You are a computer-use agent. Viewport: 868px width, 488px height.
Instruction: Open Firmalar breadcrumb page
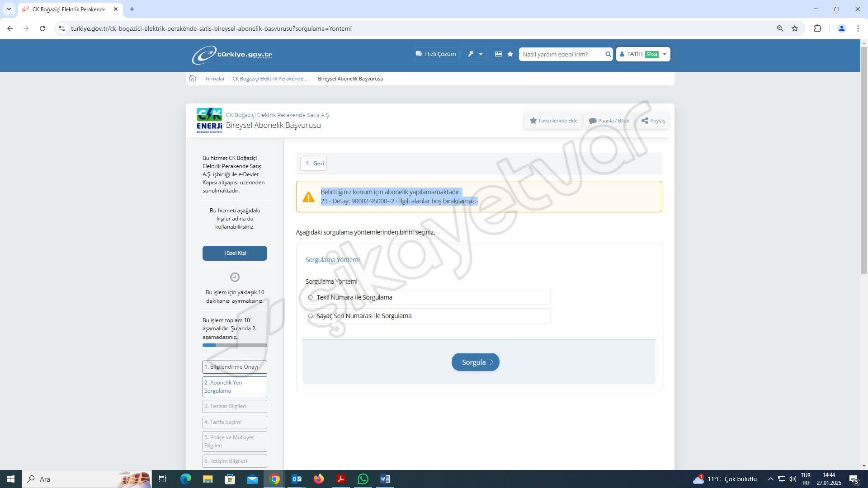tap(215, 78)
